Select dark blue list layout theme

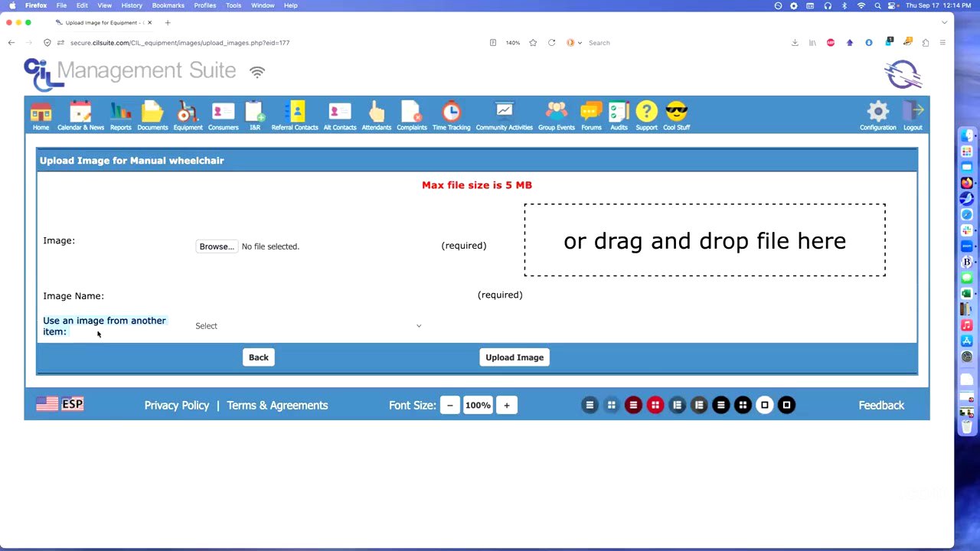point(590,405)
